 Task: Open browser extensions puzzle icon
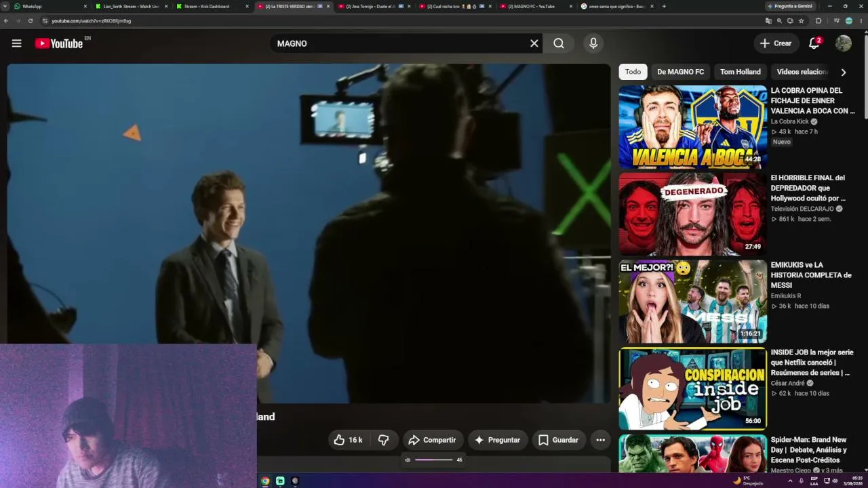point(818,21)
